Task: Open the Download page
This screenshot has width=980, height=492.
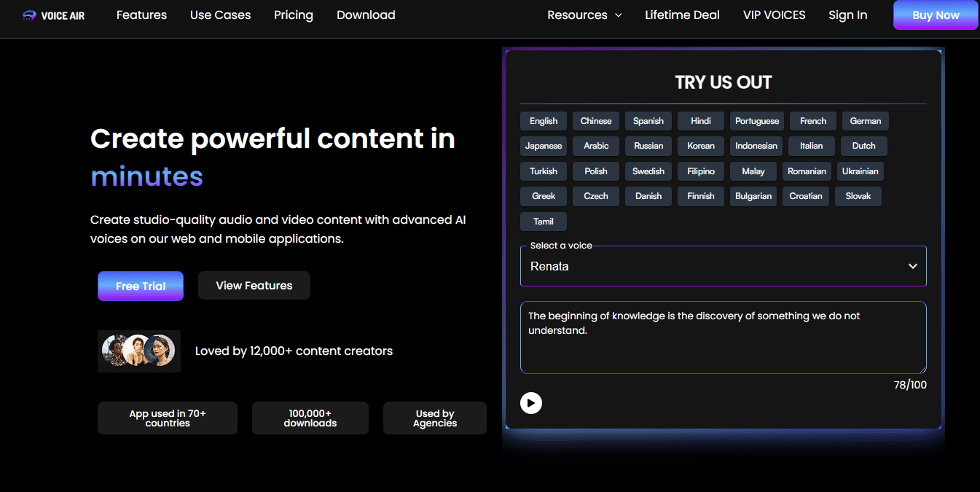Action: click(366, 15)
